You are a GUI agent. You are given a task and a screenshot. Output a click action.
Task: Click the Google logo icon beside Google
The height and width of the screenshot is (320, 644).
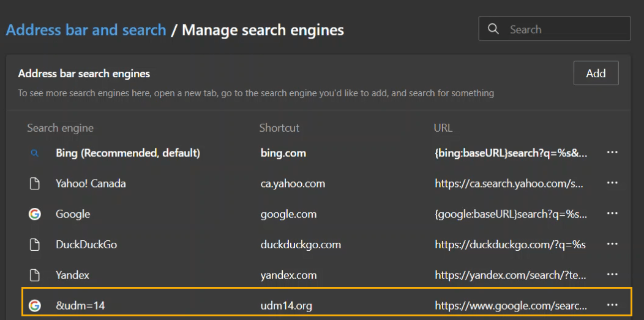[x=35, y=214]
